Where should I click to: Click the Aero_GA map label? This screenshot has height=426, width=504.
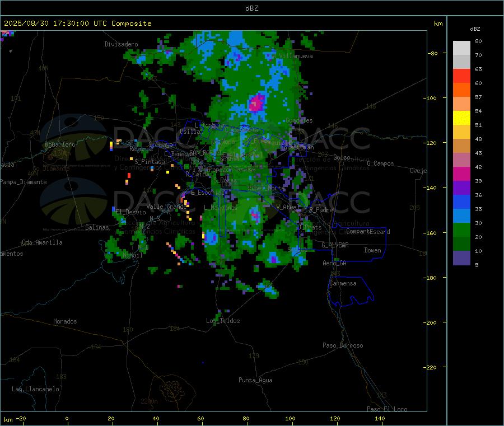335,263
